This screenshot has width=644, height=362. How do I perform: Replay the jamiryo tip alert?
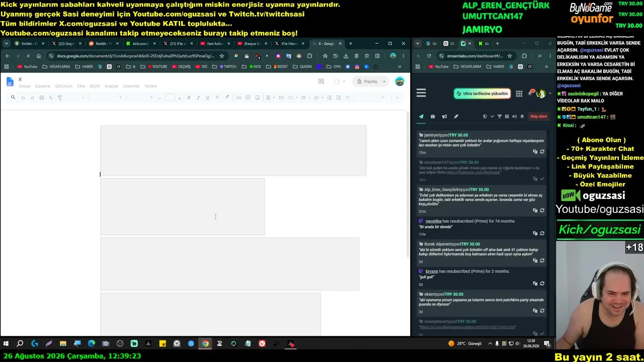(542, 151)
